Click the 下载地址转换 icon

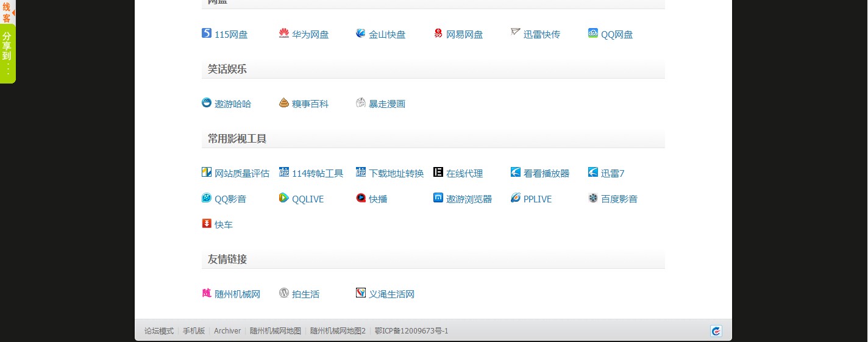click(361, 172)
